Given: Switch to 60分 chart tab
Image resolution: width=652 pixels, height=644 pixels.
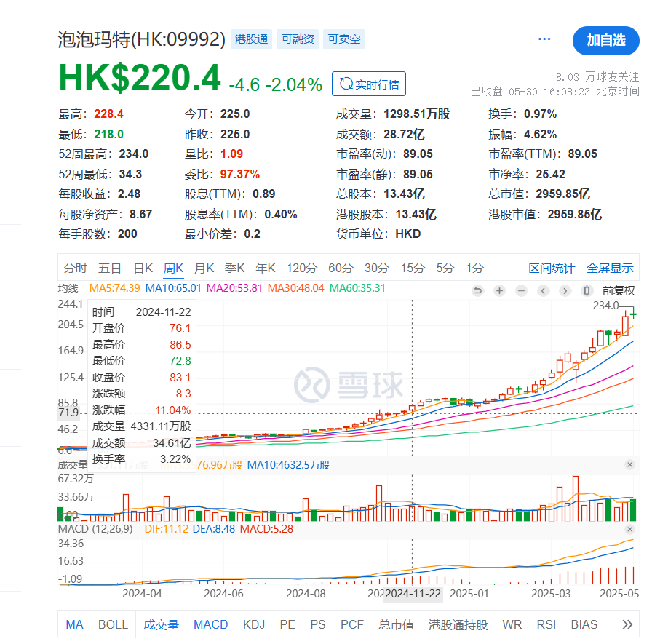Looking at the screenshot, I should click(x=341, y=269).
